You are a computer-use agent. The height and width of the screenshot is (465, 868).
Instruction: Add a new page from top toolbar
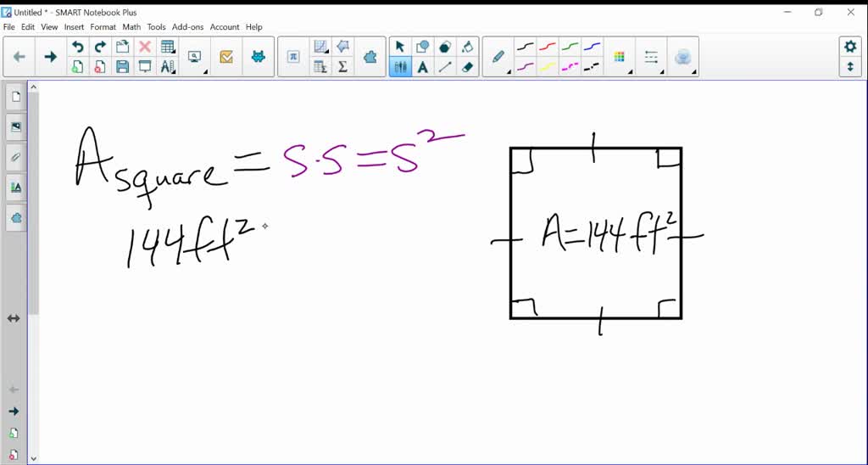point(77,67)
